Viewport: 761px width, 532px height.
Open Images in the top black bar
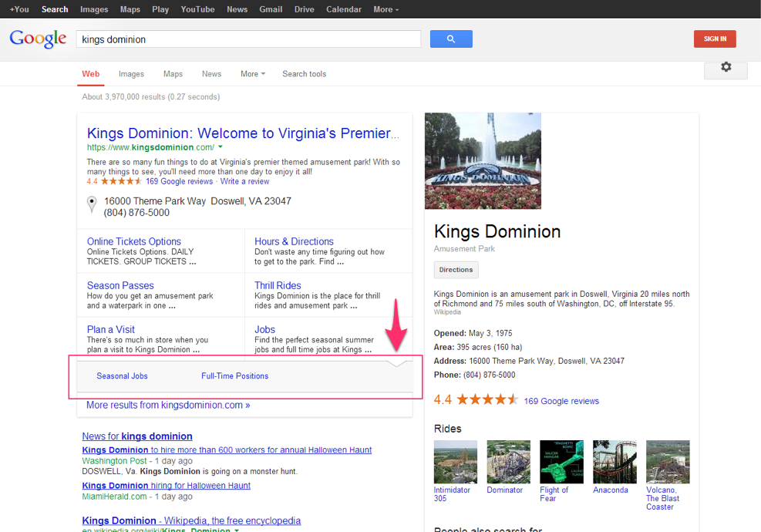(x=94, y=9)
